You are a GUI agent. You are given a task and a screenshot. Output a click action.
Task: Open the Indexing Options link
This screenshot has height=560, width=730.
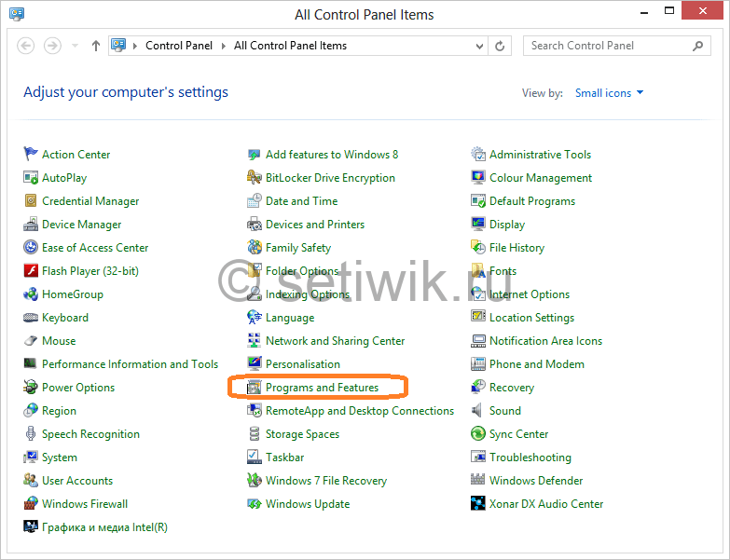pyautogui.click(x=308, y=294)
